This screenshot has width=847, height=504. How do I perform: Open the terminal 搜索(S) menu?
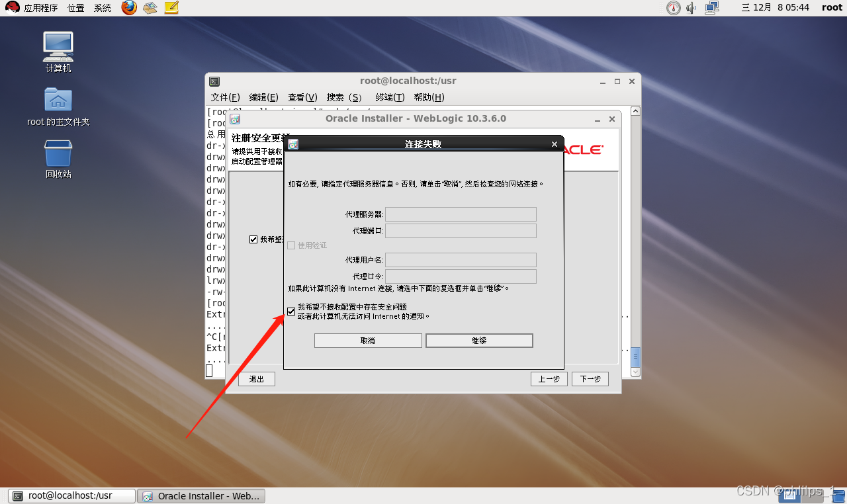344,97
